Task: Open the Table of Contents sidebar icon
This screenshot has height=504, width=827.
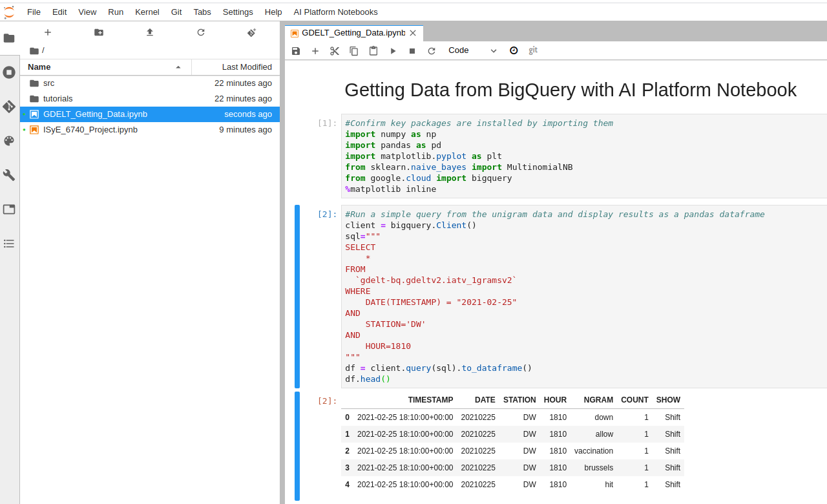Action: [9, 244]
